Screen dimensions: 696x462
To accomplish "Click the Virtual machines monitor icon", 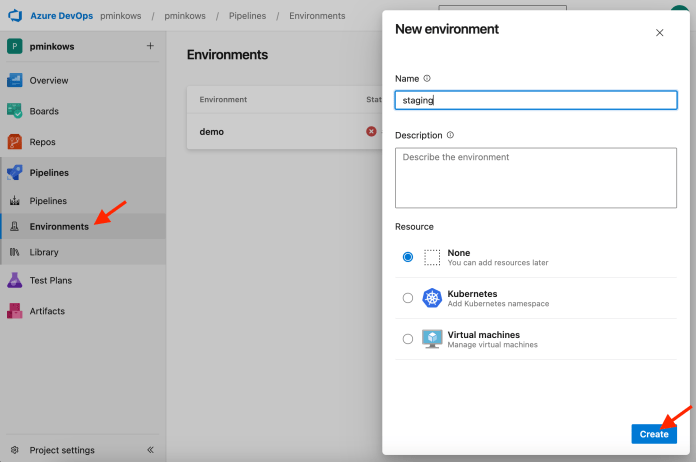I will point(432,339).
